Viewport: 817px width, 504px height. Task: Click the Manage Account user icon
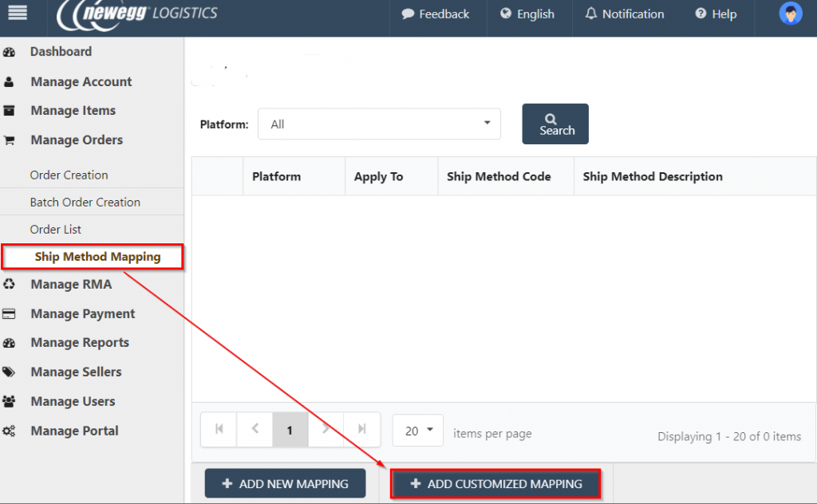coord(11,81)
